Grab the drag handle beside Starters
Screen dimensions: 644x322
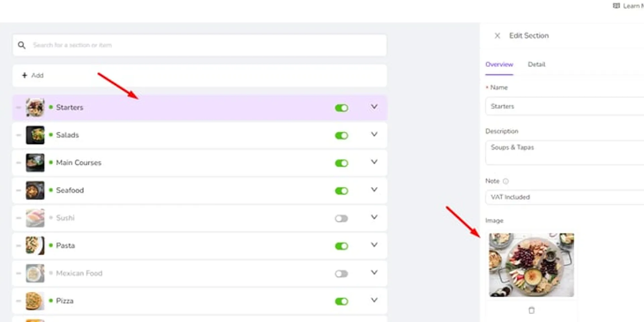(x=18, y=108)
